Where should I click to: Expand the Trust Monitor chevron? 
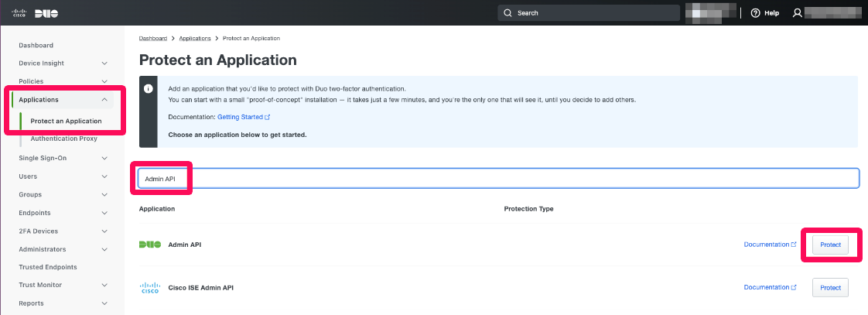104,285
